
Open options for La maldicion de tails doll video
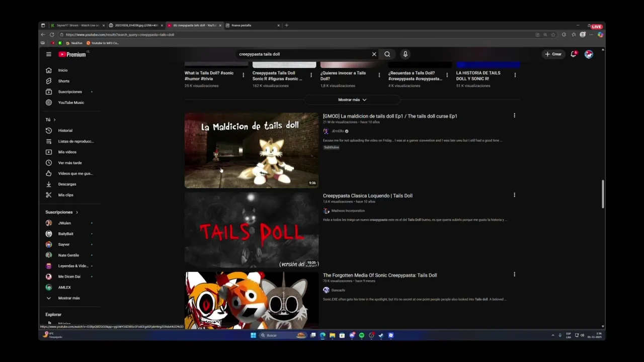(514, 116)
